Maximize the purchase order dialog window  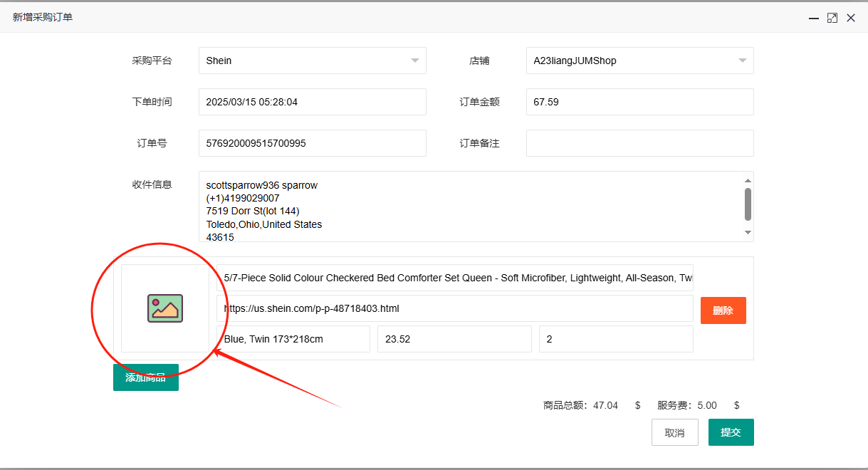[x=832, y=19]
